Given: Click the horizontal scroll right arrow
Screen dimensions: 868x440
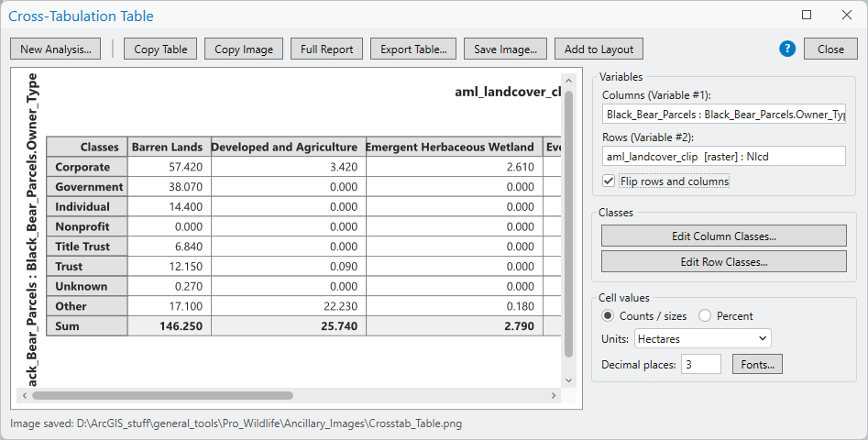Looking at the screenshot, I should click(554, 395).
